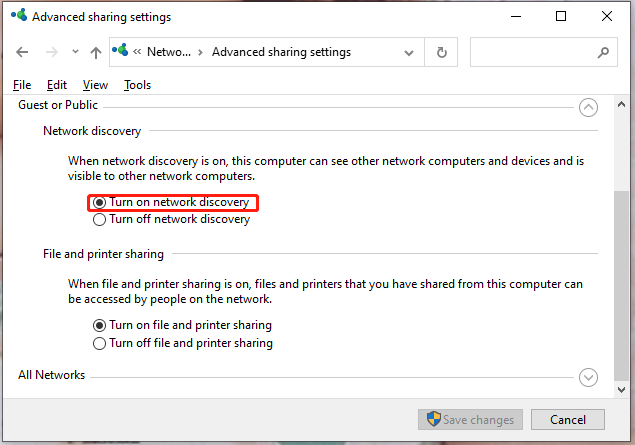The width and height of the screenshot is (635, 445).
Task: Open the Edit menu
Action: 57,85
